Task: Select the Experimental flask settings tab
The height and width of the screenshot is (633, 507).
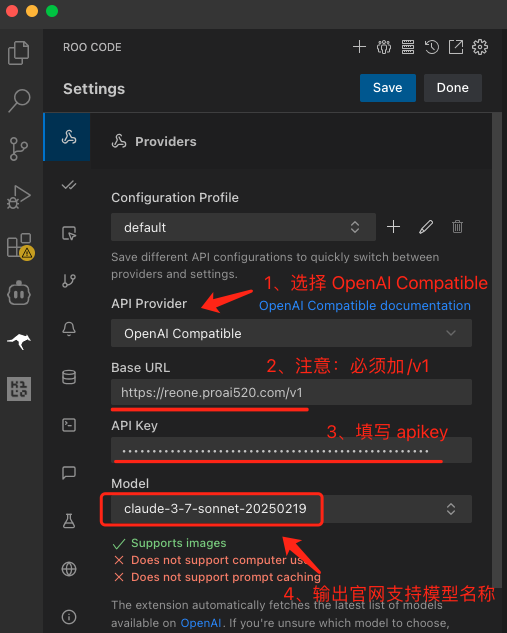Action: [x=69, y=521]
